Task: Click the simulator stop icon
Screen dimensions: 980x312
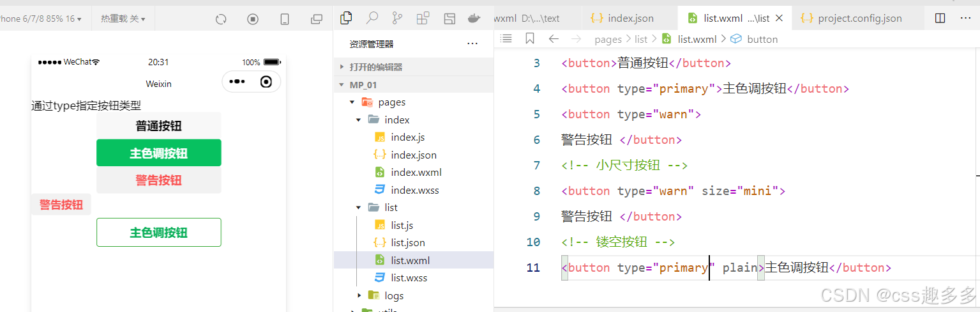Action: [x=253, y=19]
